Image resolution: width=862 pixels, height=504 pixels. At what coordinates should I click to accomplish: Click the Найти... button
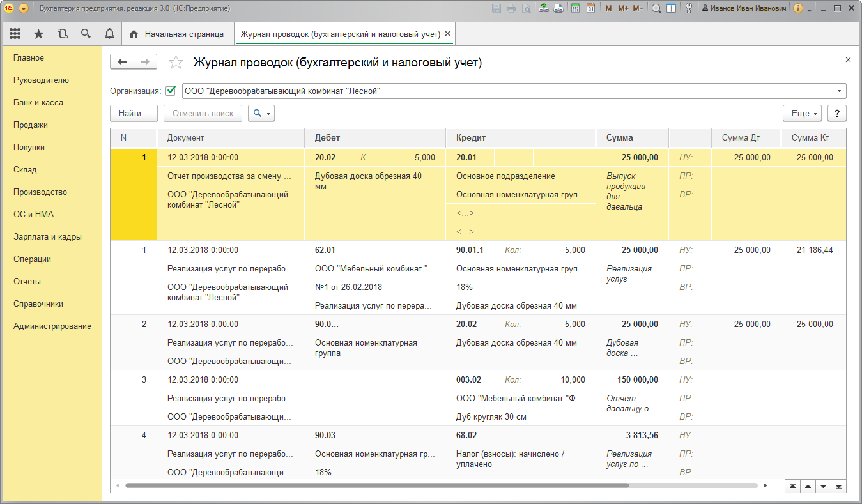coord(134,113)
